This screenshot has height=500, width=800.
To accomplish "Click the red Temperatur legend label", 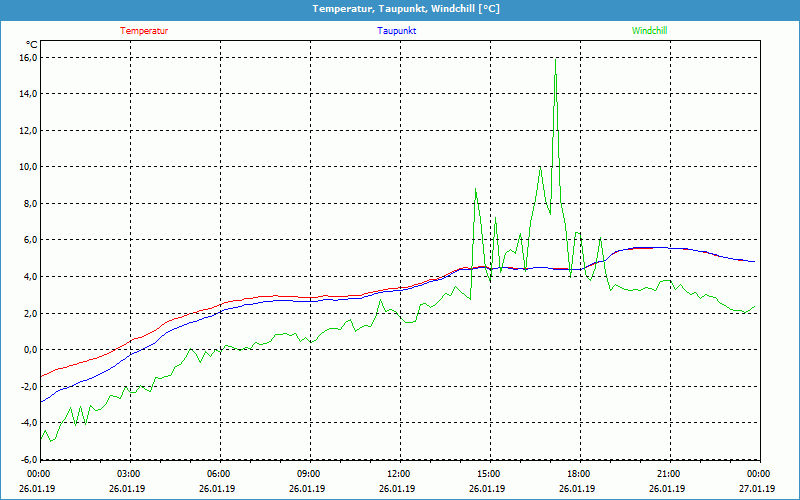I will (144, 30).
